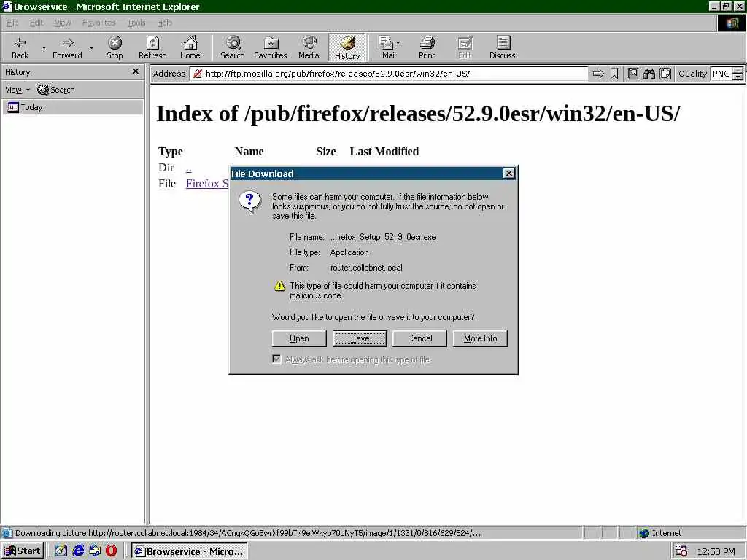Select the Browservice taskbar window button
The width and height of the screenshot is (747, 560).
click(x=190, y=551)
